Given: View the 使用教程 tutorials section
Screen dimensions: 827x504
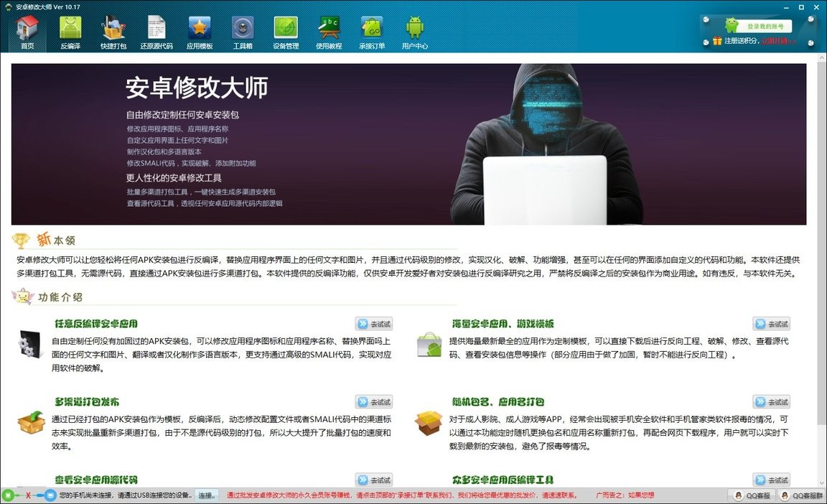Looking at the screenshot, I should click(329, 32).
